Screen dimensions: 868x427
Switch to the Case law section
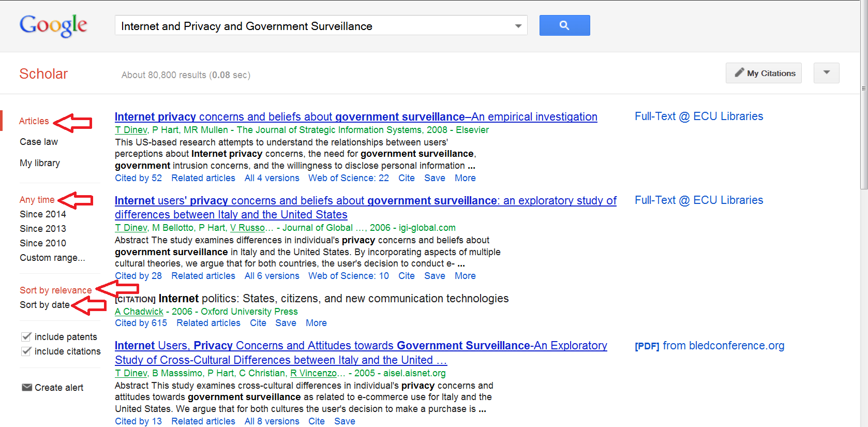pos(38,141)
